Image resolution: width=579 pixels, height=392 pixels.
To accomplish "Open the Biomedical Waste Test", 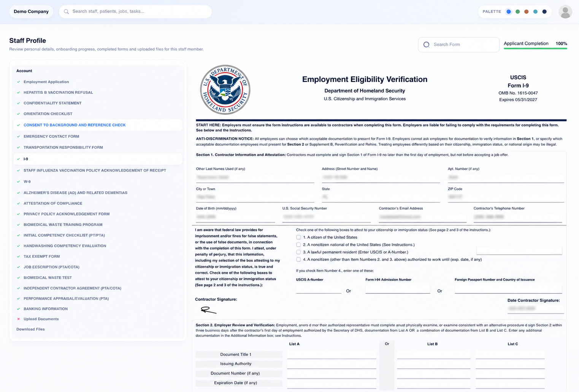I will [x=48, y=278].
